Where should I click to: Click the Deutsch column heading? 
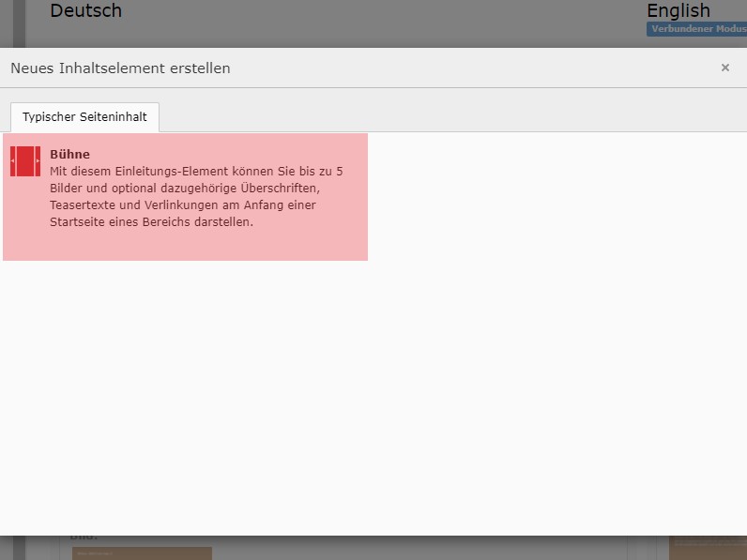point(85,11)
